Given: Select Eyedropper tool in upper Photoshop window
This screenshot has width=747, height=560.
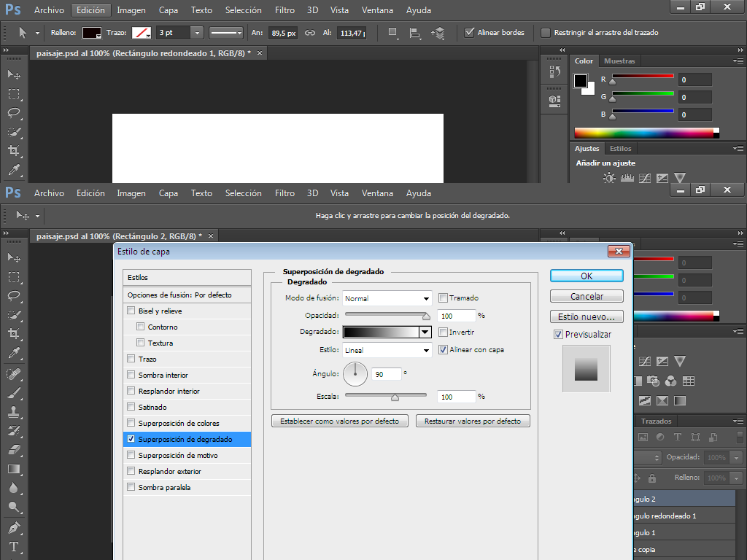Looking at the screenshot, I should [x=14, y=170].
